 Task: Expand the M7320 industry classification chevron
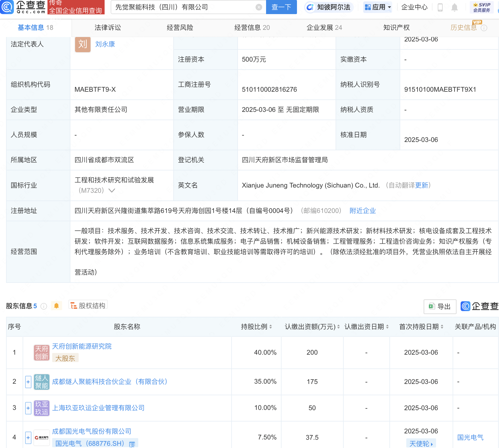[x=112, y=191]
